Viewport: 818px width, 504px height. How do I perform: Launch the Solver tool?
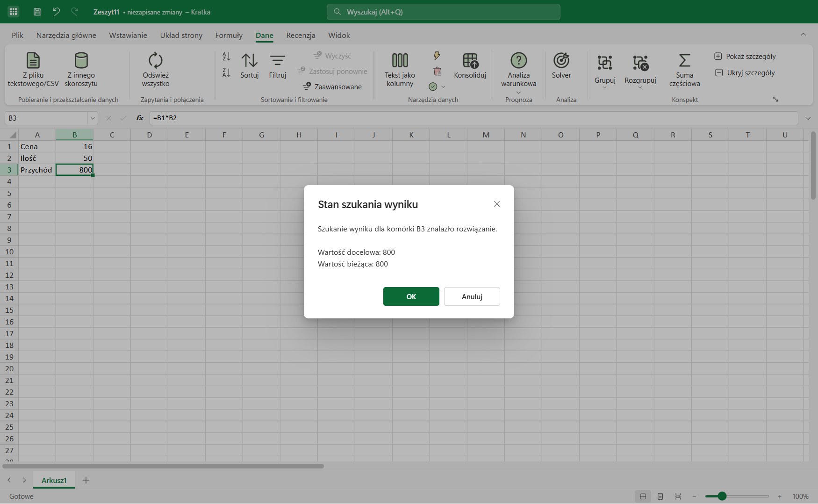tap(561, 66)
